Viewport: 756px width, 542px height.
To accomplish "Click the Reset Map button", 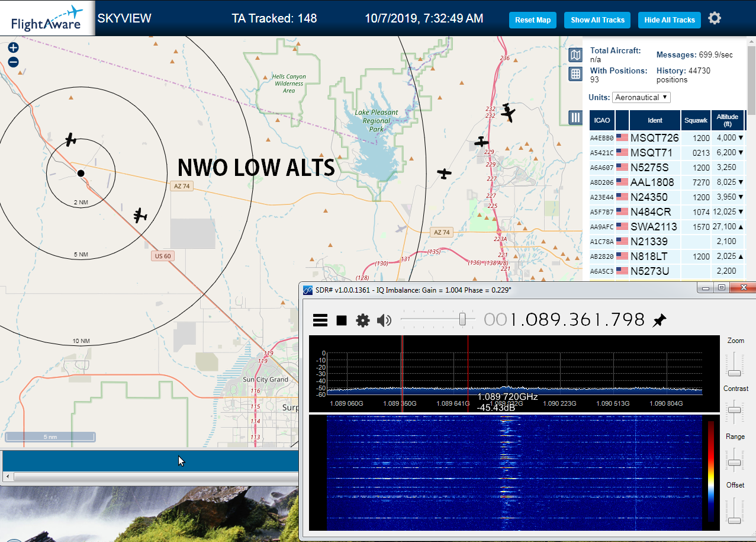I will pyautogui.click(x=533, y=20).
